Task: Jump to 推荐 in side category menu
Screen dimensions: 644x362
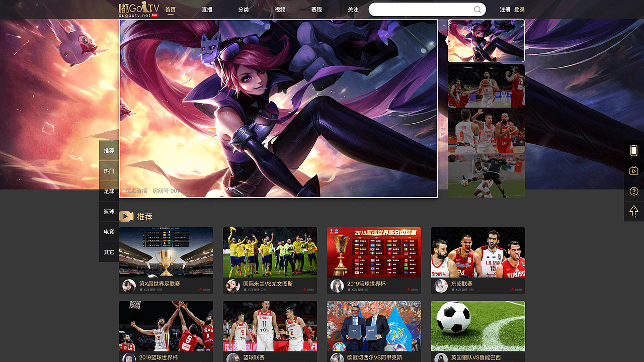Action: coord(109,151)
